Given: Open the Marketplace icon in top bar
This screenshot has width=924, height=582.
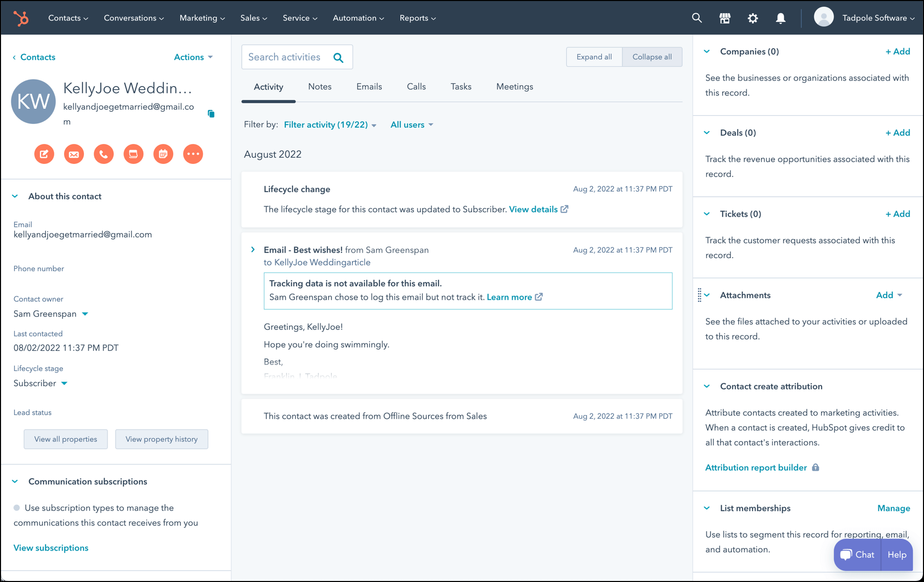Looking at the screenshot, I should coord(725,18).
